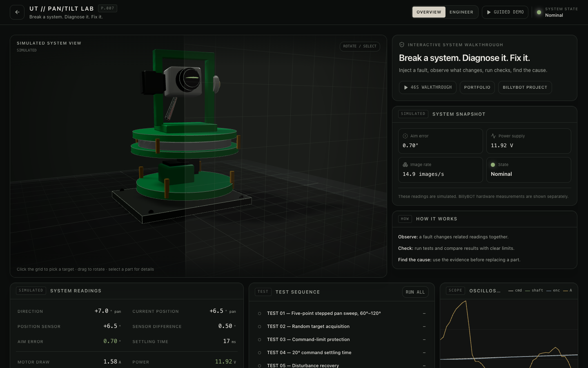
Task: Click the Image rate icon
Action: [x=405, y=165]
